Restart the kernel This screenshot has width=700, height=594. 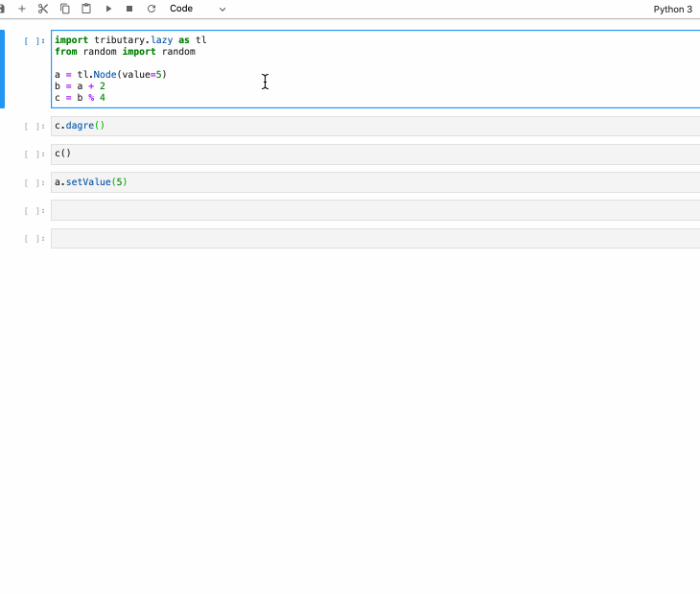click(152, 9)
